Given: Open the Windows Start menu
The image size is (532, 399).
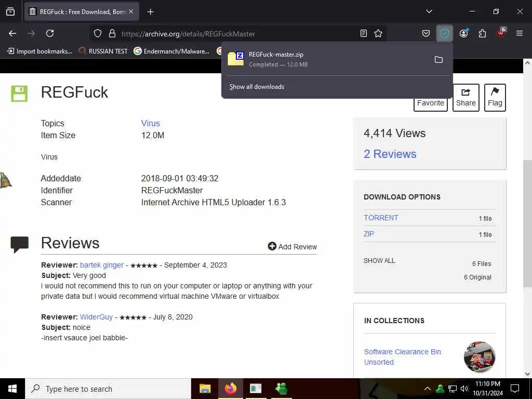Looking at the screenshot, I should (x=12, y=389).
